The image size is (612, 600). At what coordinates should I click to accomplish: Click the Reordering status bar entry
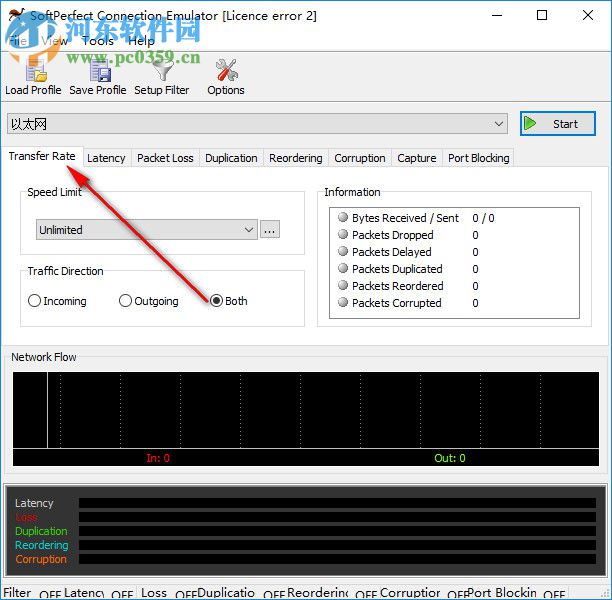[332, 593]
